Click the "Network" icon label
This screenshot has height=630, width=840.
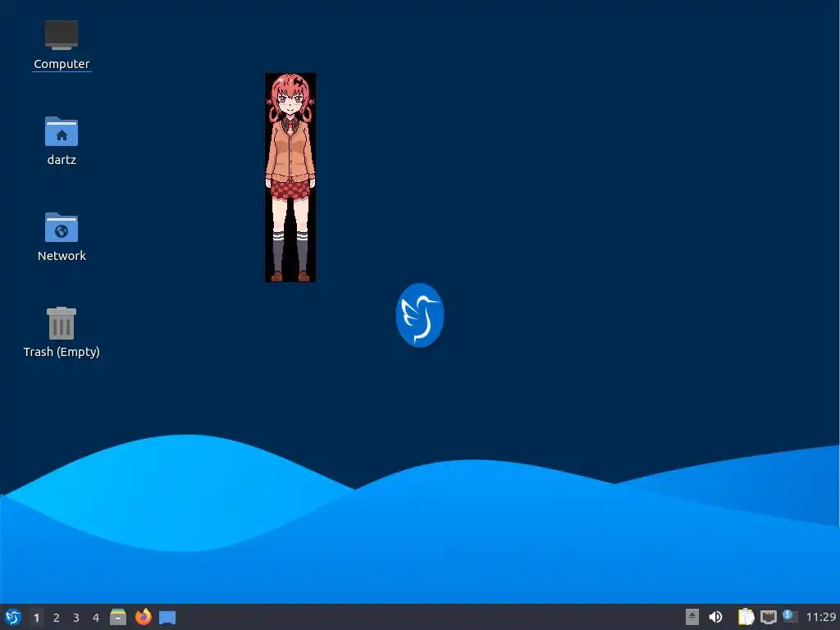[62, 256]
